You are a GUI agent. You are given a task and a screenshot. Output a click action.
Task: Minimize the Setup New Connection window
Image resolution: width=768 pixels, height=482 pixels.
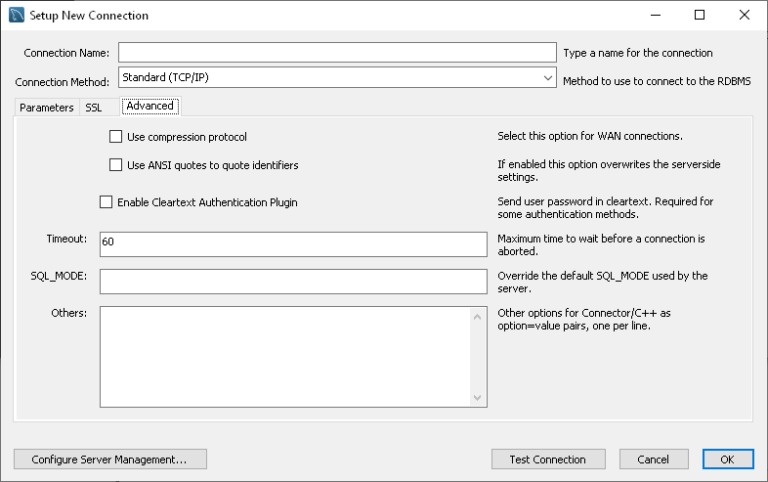coord(655,15)
